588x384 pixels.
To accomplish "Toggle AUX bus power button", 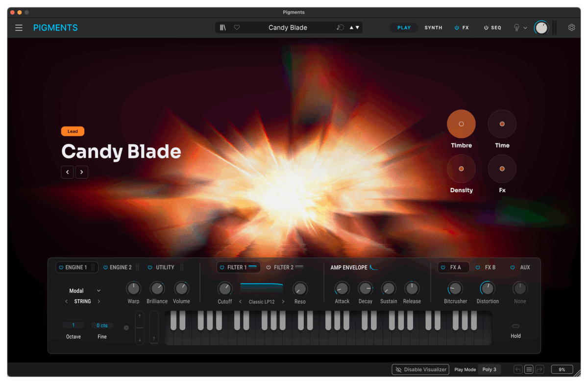I will (x=513, y=267).
